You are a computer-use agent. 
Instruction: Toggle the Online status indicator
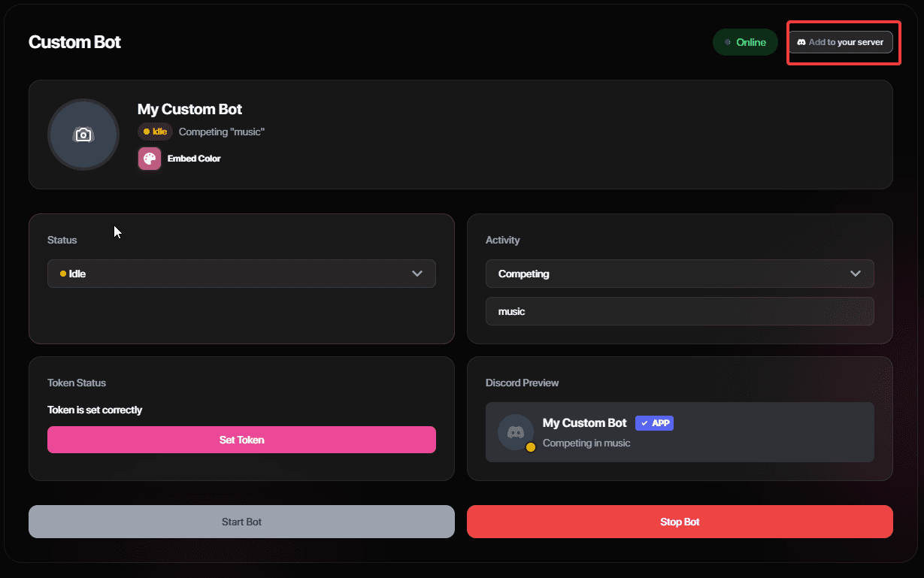(x=745, y=42)
